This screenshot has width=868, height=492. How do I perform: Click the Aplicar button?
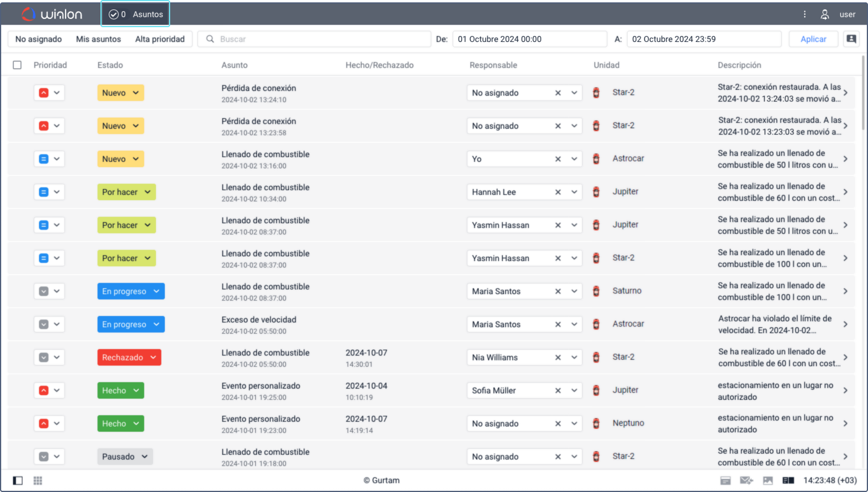(814, 39)
